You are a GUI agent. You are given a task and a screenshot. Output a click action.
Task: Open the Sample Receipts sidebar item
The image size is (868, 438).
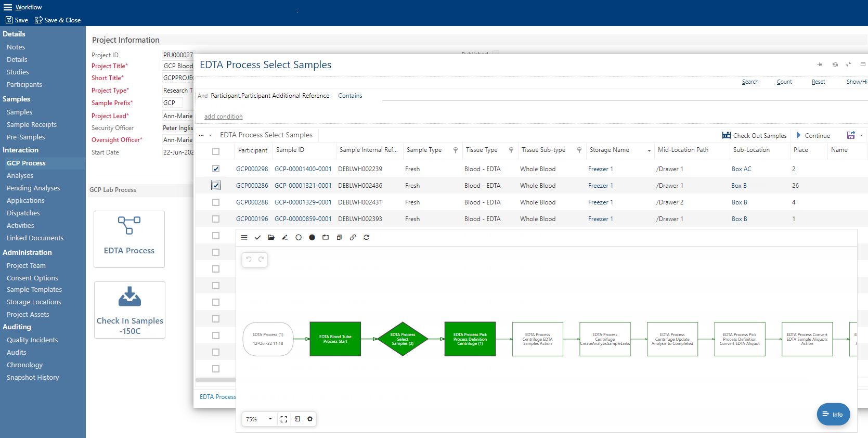32,125
